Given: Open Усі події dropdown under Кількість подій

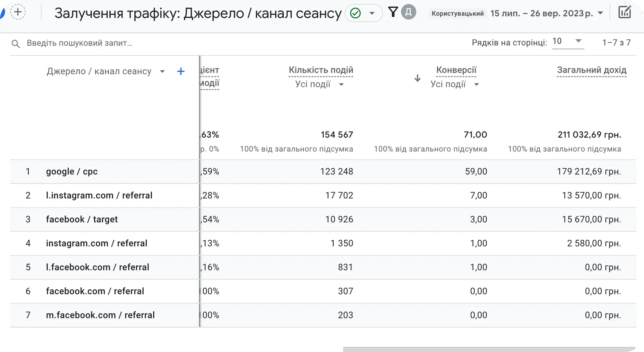Looking at the screenshot, I should pyautogui.click(x=320, y=84).
